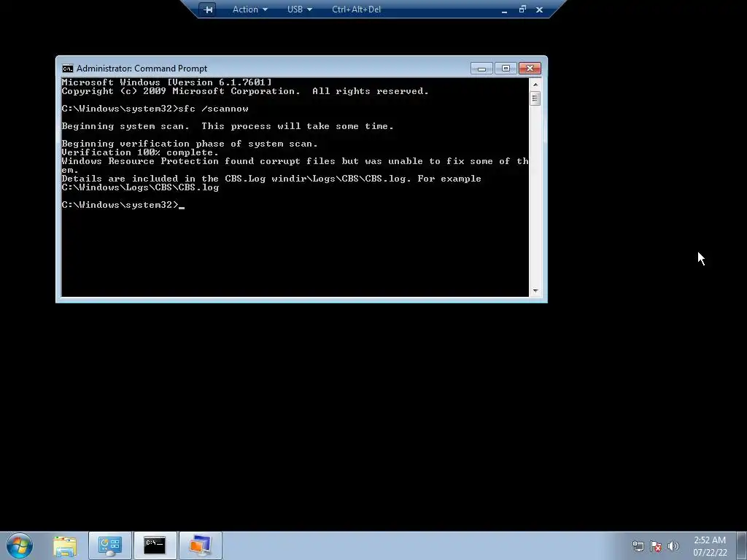Minimize the Administrator: Command Prompt window

[481, 69]
